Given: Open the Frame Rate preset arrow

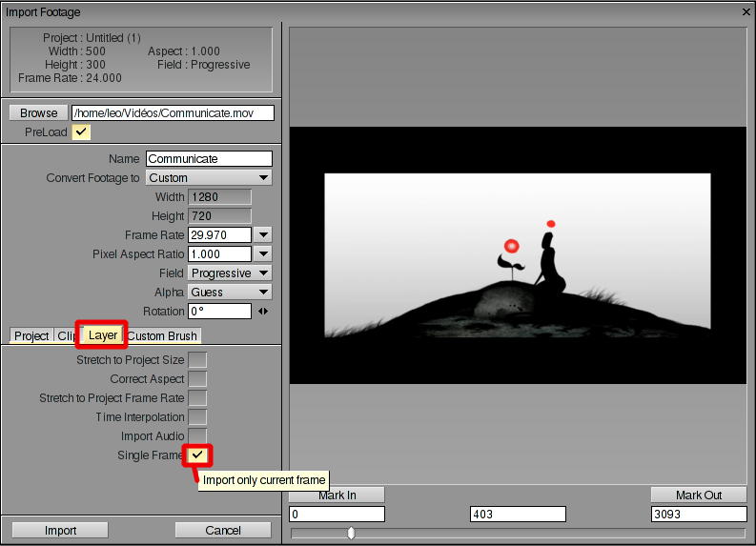Looking at the screenshot, I should tap(263, 235).
